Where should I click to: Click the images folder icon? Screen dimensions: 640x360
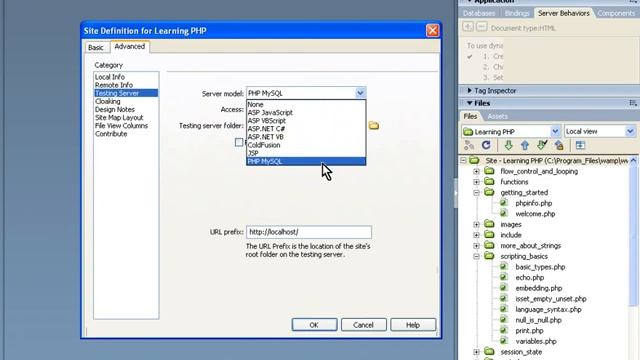(x=489, y=224)
